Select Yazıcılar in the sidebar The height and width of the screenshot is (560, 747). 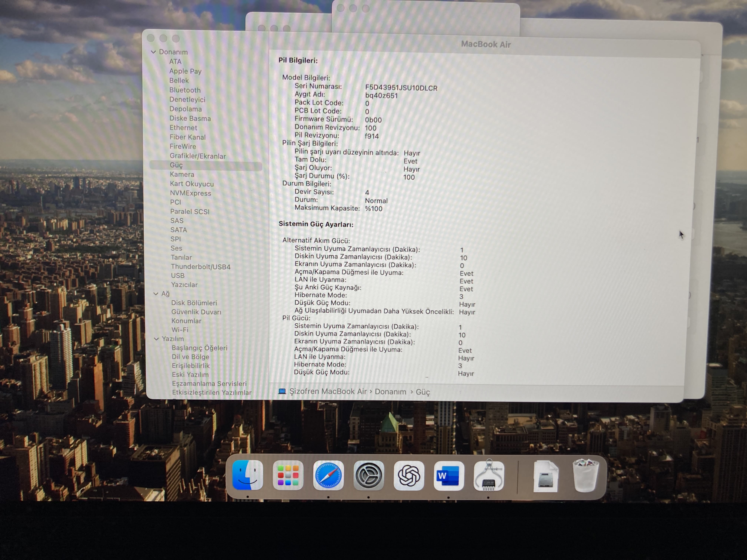tap(184, 285)
